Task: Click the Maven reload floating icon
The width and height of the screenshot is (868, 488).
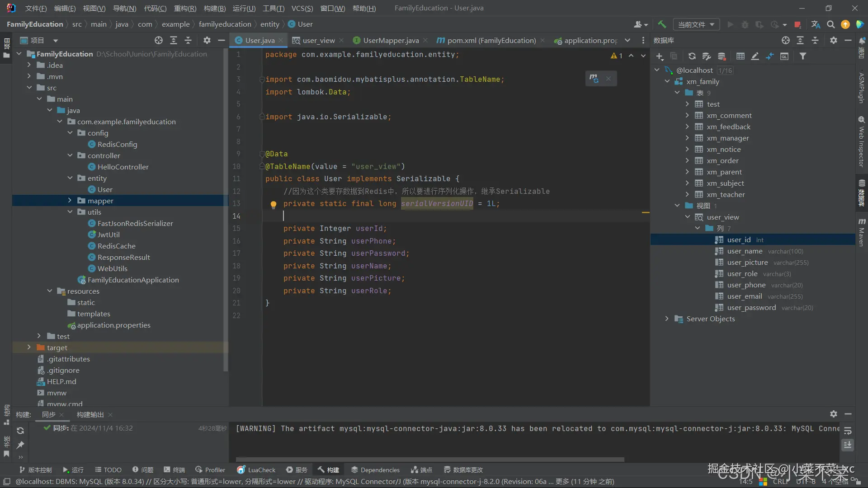Action: point(594,78)
